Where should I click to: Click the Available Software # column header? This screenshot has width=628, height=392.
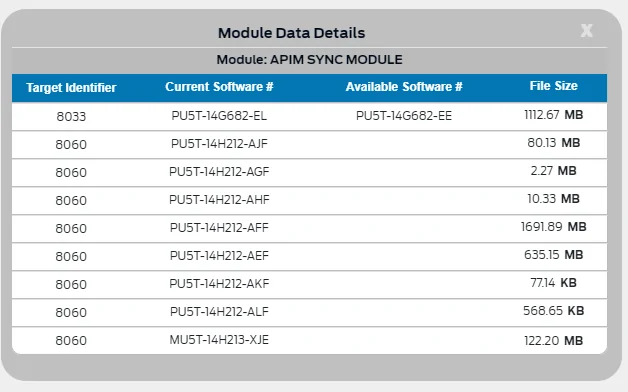(404, 86)
